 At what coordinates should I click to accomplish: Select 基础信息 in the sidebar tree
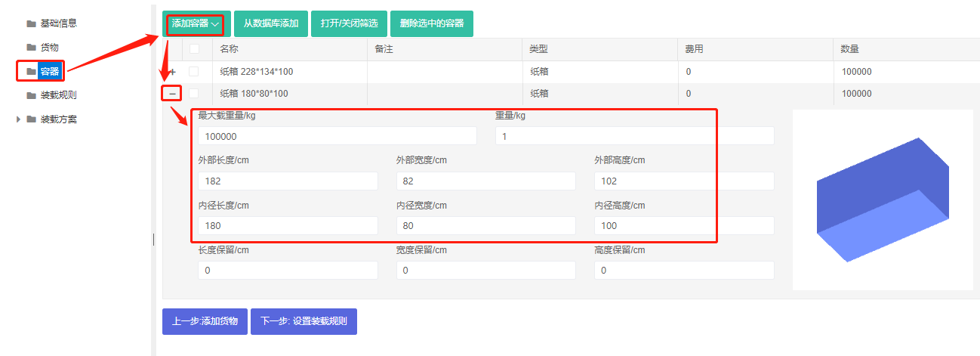[58, 23]
